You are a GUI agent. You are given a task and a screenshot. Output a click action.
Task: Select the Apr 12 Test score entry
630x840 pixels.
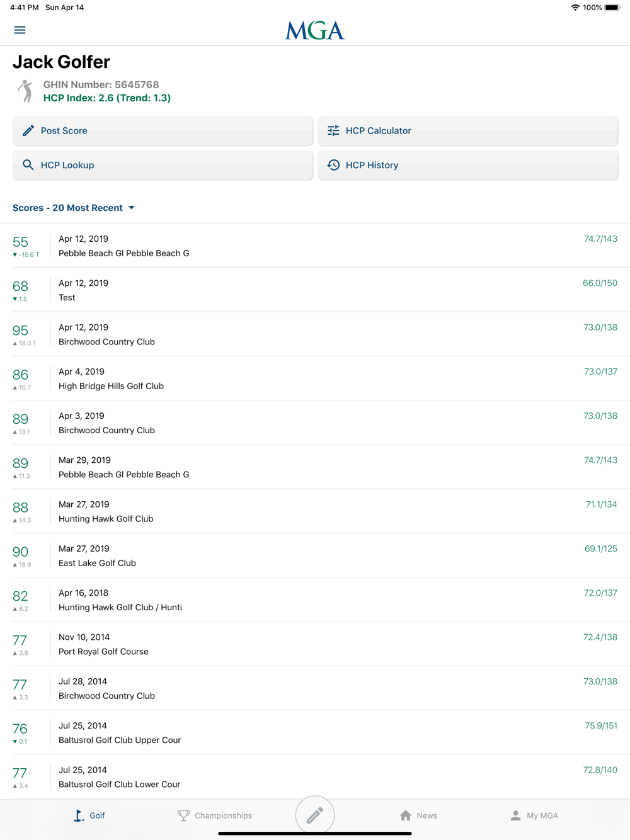(x=315, y=290)
